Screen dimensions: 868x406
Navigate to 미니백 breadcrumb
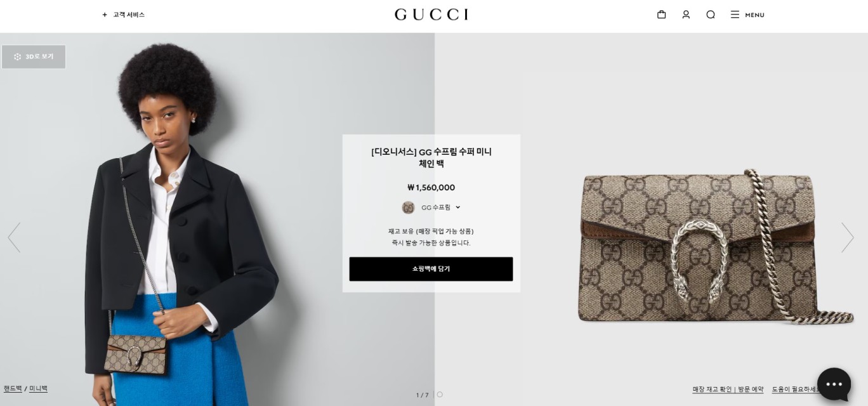(x=38, y=388)
